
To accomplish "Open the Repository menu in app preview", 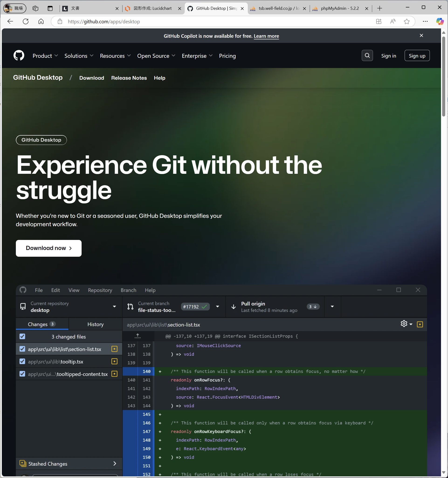I will (100, 290).
